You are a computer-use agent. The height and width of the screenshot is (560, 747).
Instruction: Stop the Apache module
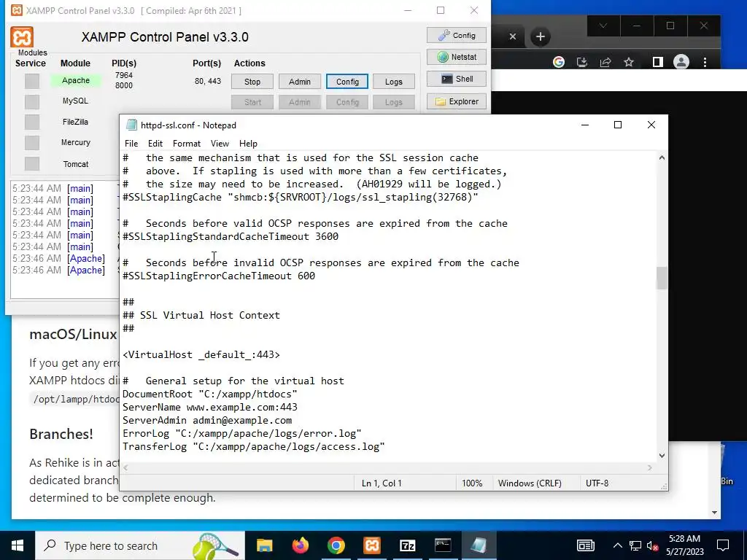click(252, 82)
